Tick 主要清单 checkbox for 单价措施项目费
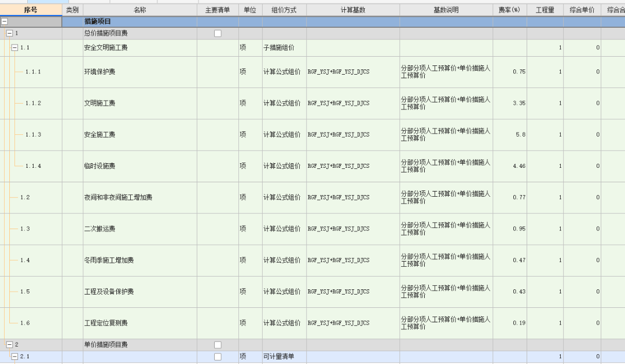The image size is (625, 364). tap(218, 345)
